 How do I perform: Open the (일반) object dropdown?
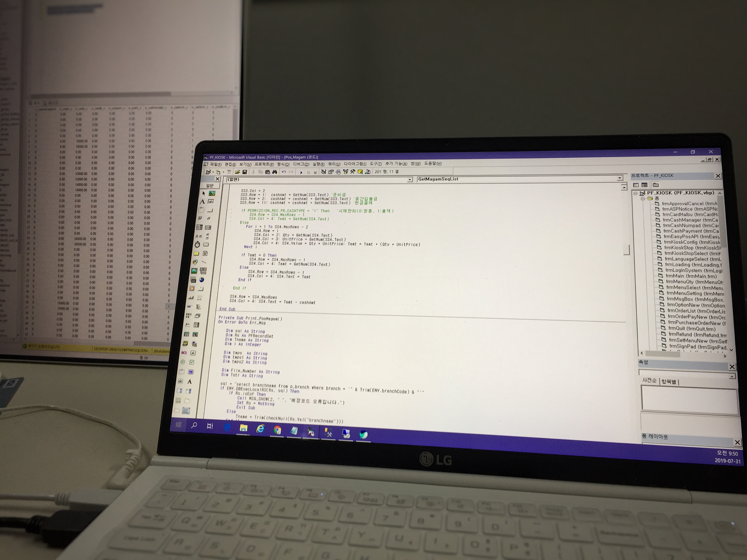pyautogui.click(x=410, y=180)
